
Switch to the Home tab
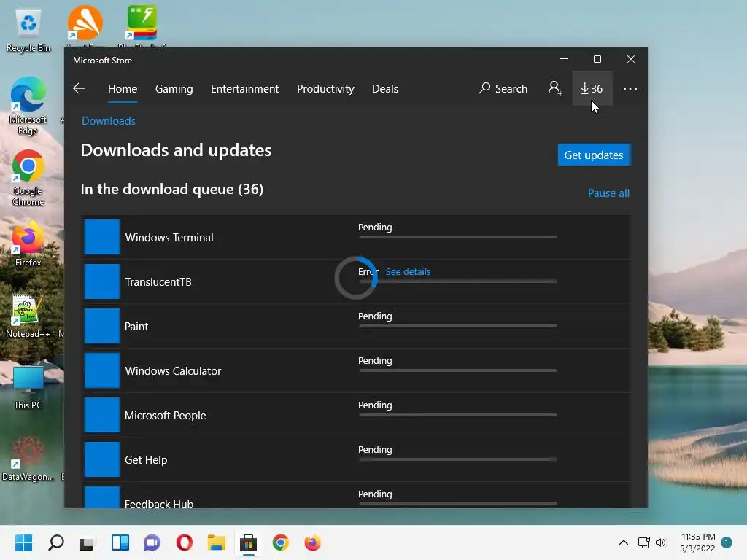click(x=123, y=88)
